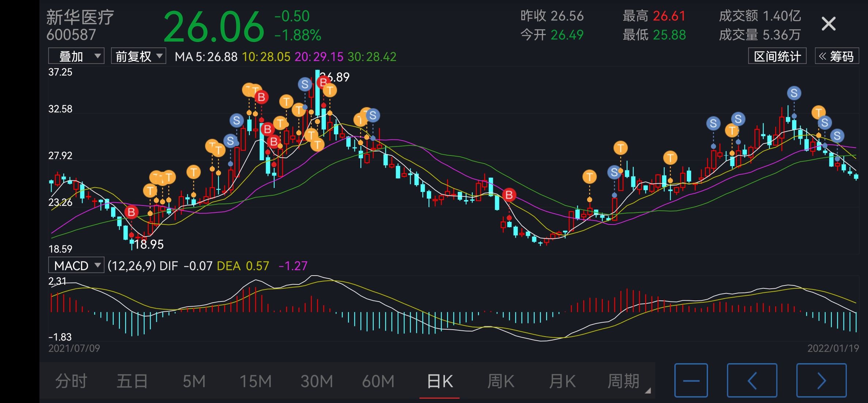Click the MA 20:29.15 label
The image size is (868, 403).
tap(319, 57)
